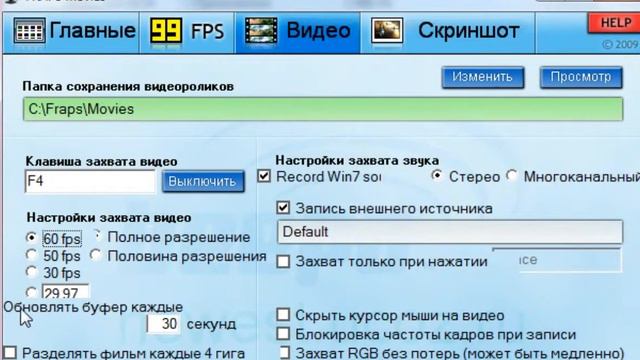Click the F4 video capture hotkey field
Viewport: 640px width, 360px height.
coord(90,181)
